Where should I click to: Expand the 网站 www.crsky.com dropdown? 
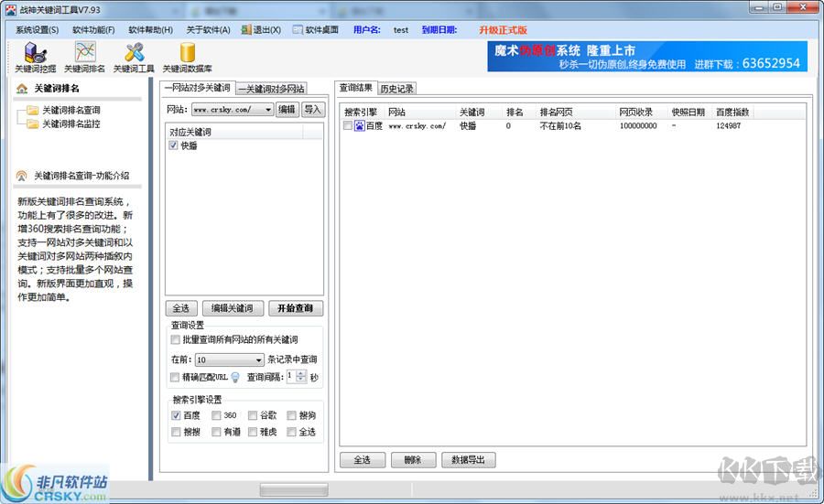[267, 110]
